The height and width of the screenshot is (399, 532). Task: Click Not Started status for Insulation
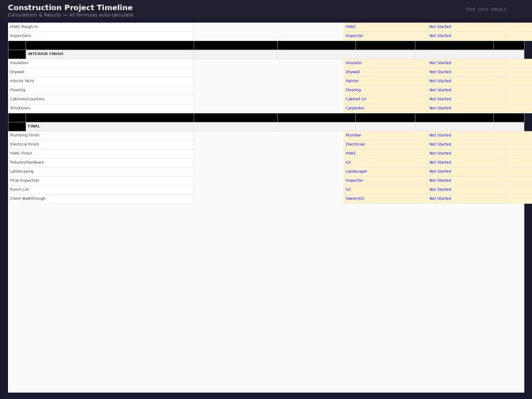click(x=466, y=63)
